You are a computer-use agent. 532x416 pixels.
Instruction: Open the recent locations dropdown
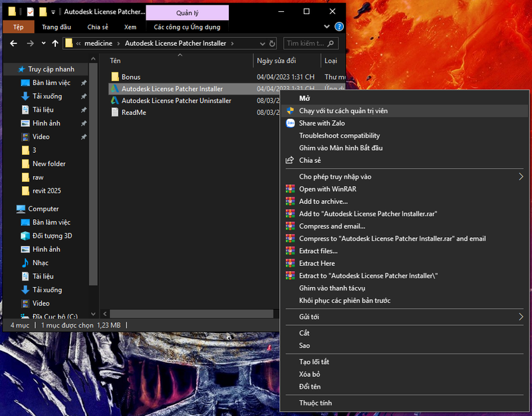pos(43,43)
